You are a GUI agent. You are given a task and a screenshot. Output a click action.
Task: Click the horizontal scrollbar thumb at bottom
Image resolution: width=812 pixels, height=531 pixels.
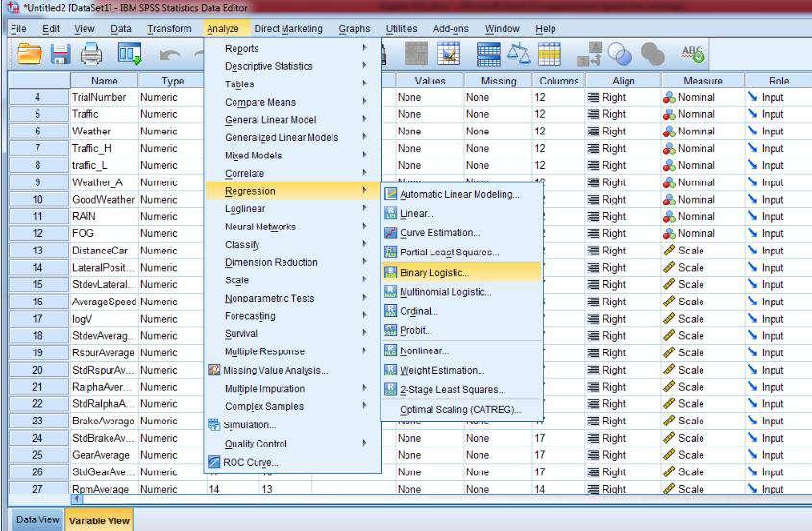coord(77,499)
